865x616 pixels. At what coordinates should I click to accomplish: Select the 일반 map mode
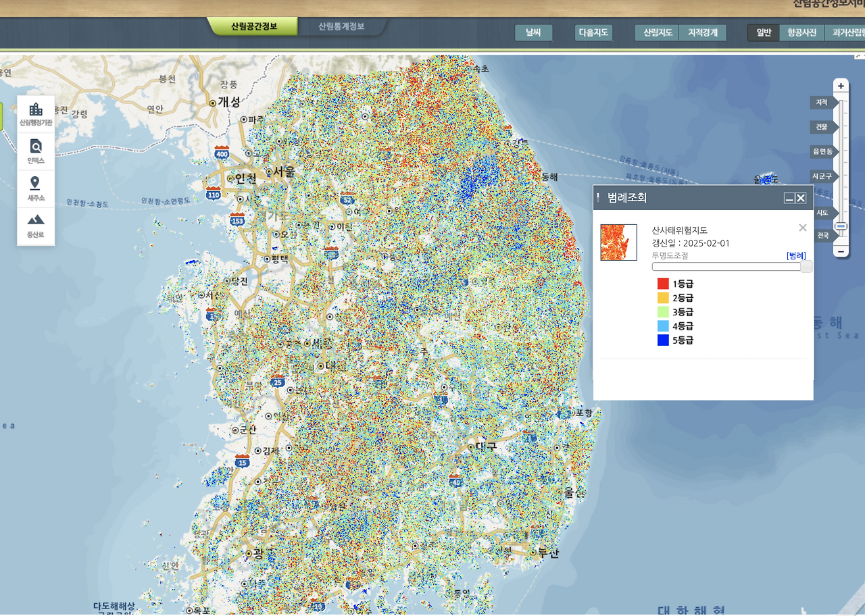(x=764, y=32)
